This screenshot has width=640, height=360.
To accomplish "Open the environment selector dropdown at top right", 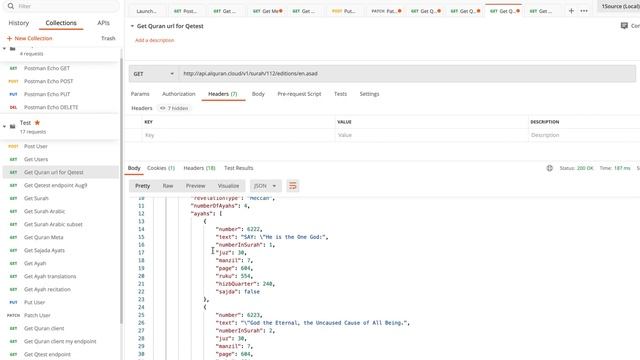I will point(620,6).
